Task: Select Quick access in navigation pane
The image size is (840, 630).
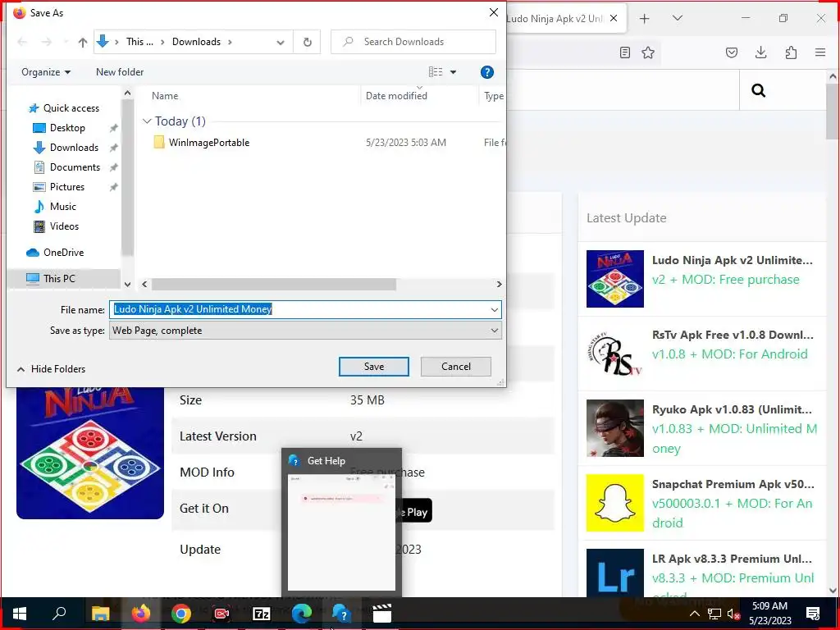Action: coord(71,108)
